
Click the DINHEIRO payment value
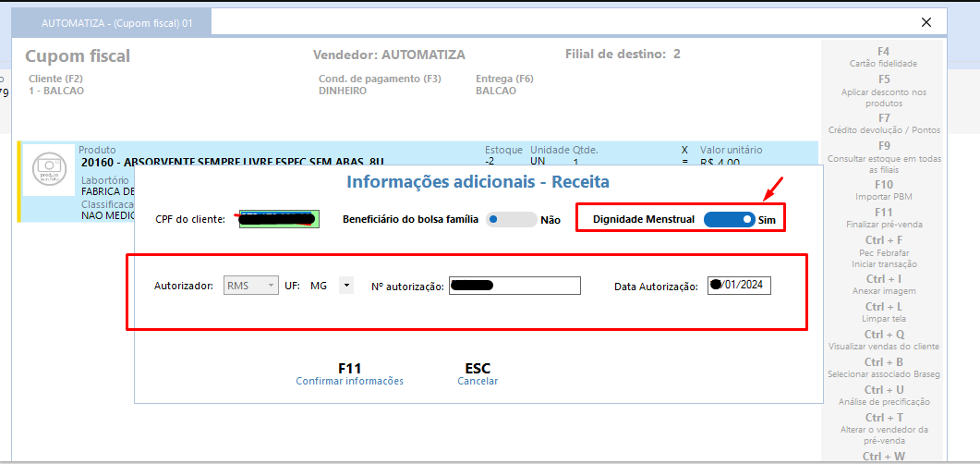tap(343, 91)
